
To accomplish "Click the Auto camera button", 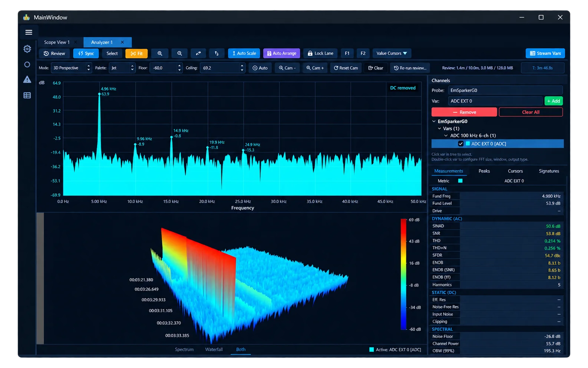I will pos(260,68).
